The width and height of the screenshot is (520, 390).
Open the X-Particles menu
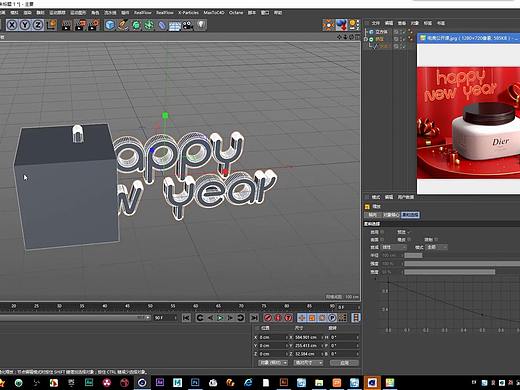[188, 13]
